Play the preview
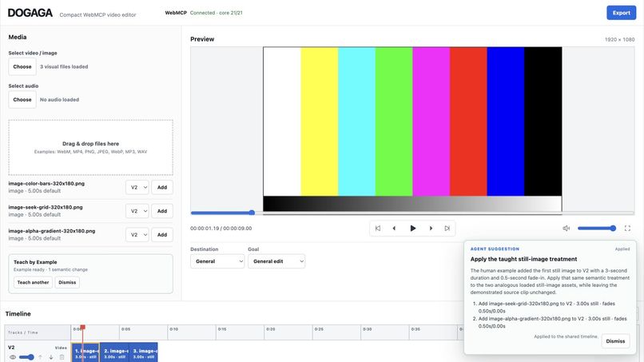 pos(413,229)
